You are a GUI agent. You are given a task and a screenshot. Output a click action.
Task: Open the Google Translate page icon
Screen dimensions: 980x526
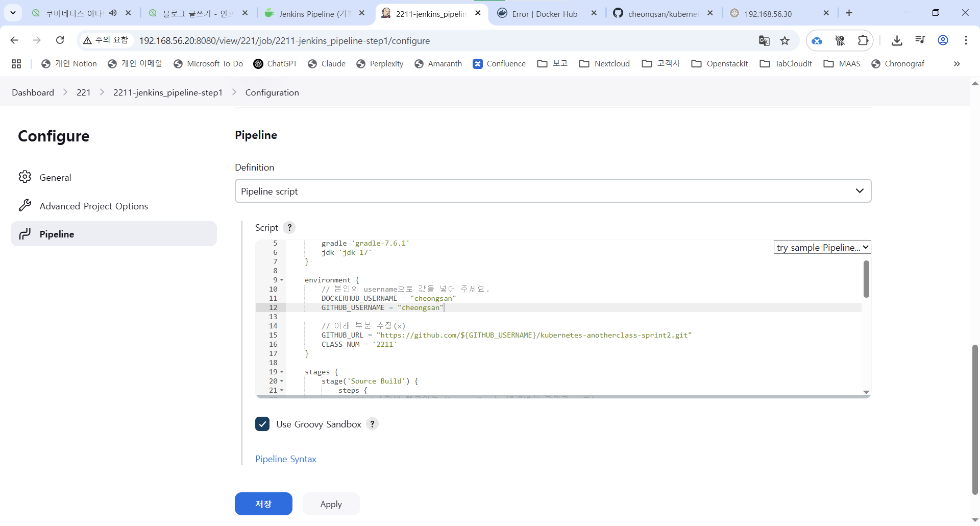[x=764, y=41]
